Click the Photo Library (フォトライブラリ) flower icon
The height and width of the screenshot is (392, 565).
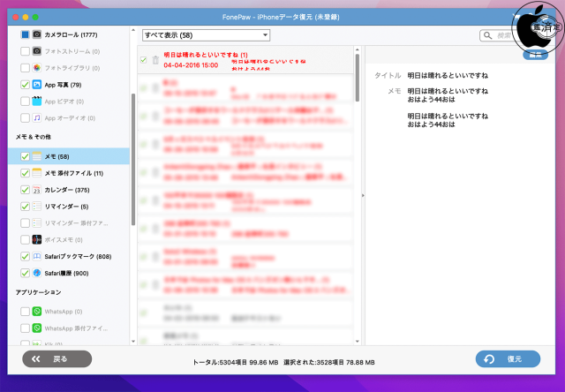(37, 68)
